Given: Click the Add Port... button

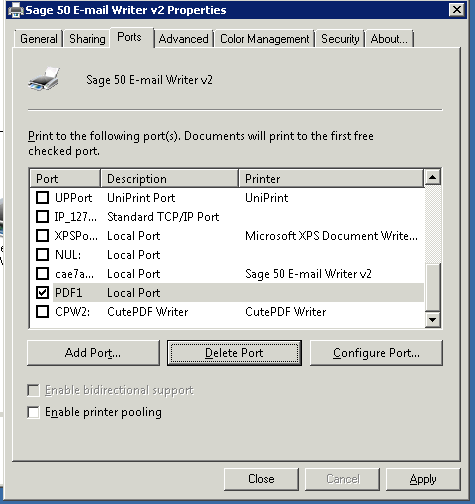Looking at the screenshot, I should [x=93, y=353].
